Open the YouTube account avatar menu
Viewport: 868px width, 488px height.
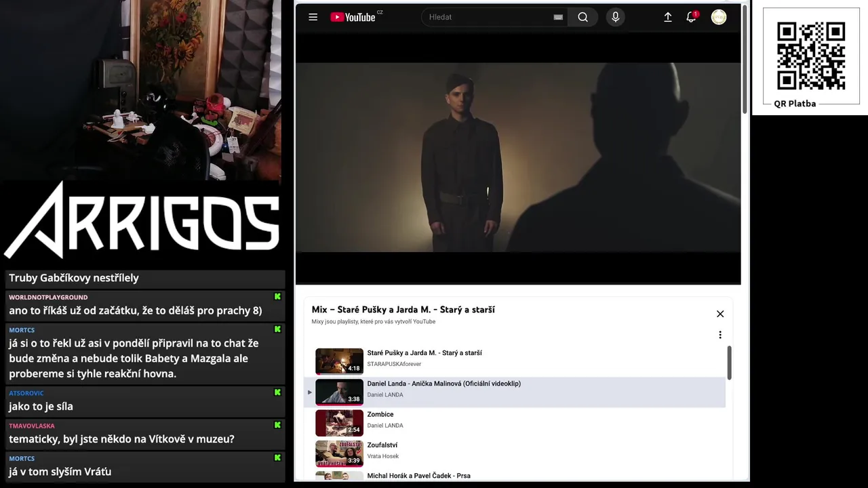coord(719,17)
